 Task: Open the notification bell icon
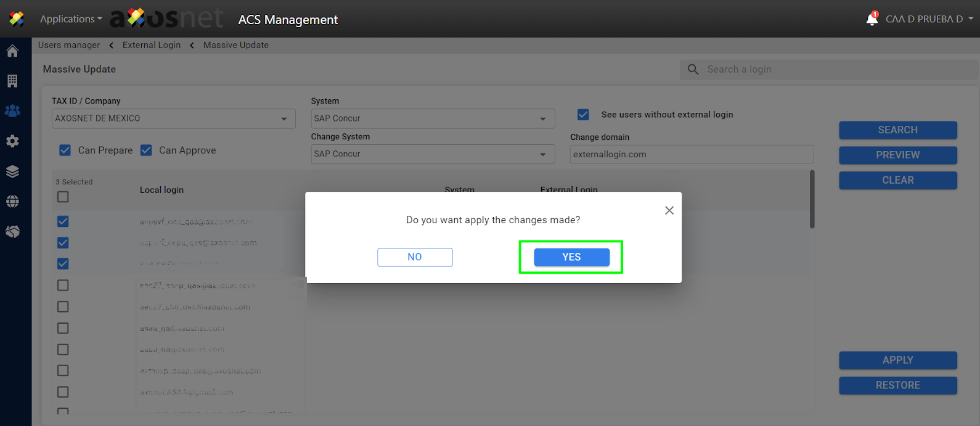872,19
